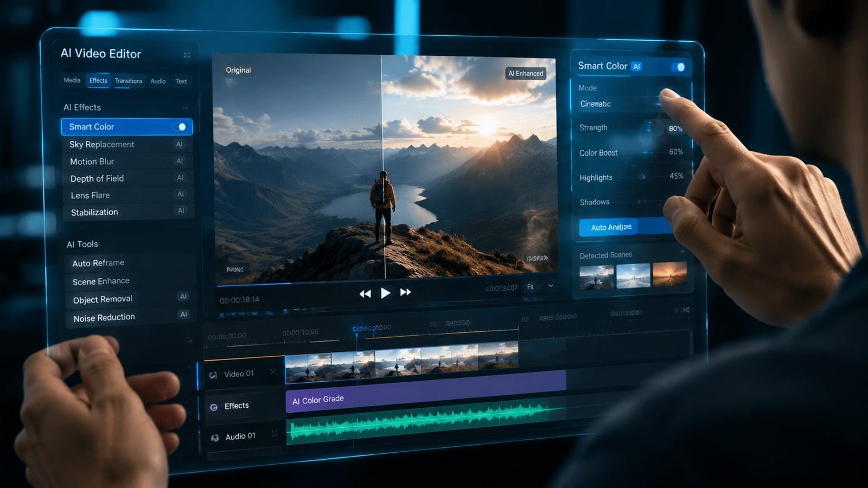
Task: Click the Highlights slider handle
Action: tap(642, 177)
